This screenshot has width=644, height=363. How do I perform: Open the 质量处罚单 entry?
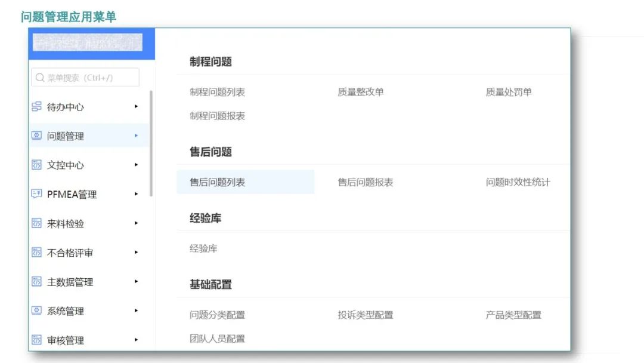(x=509, y=92)
